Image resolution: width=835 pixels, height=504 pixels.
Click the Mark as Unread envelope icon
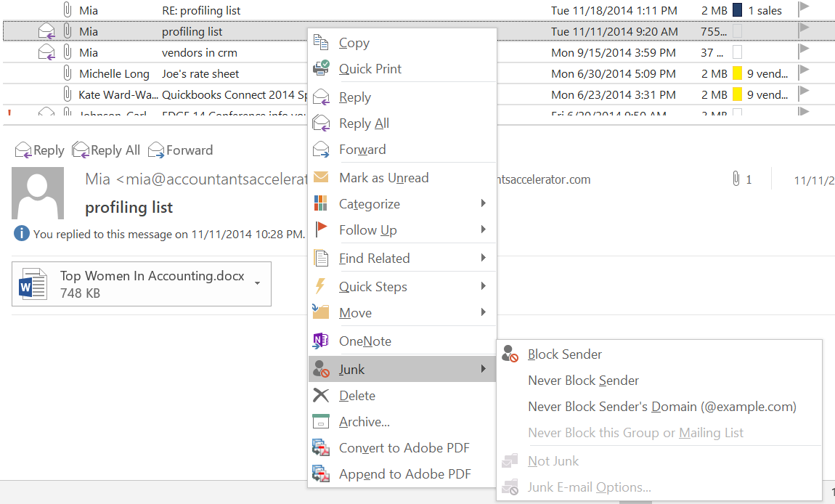click(x=321, y=178)
